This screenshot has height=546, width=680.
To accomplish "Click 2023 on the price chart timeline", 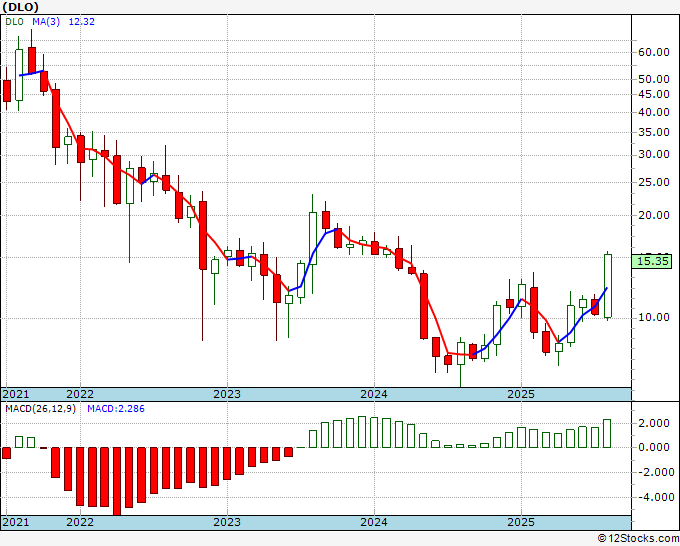I will tap(227, 394).
